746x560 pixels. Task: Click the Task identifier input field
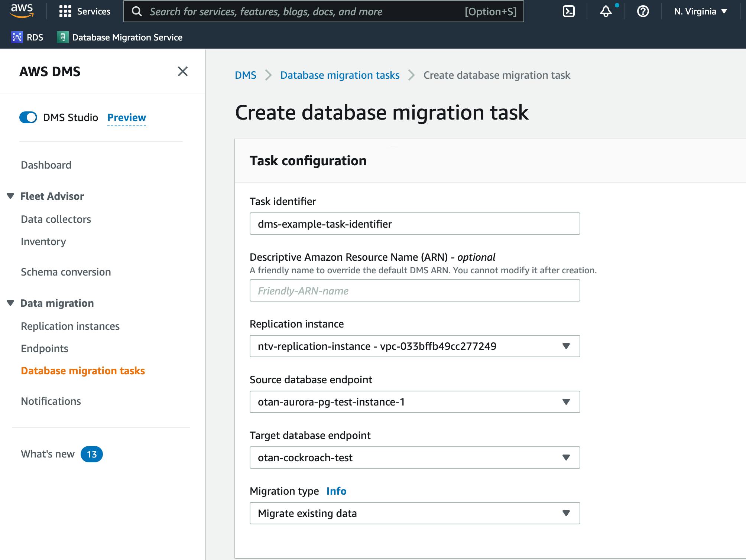tap(415, 224)
